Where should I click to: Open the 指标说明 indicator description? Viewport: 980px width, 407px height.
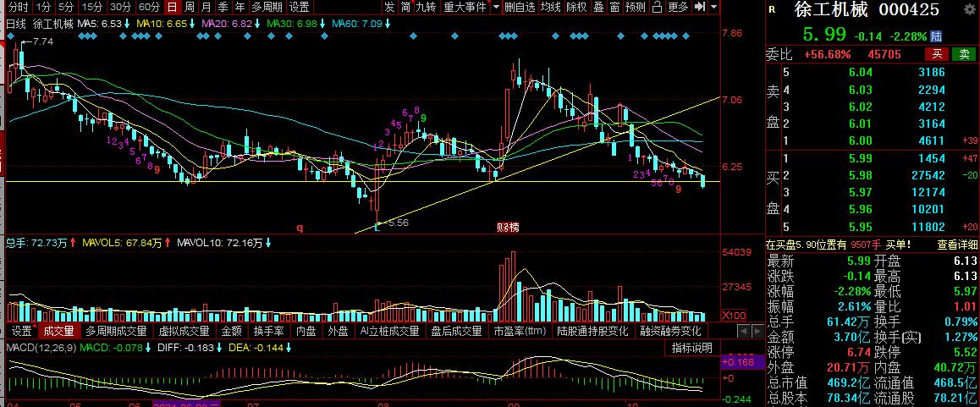(x=692, y=348)
